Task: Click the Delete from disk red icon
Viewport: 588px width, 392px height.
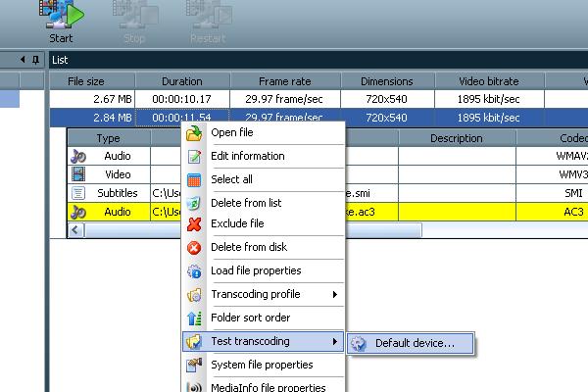Action: click(193, 248)
